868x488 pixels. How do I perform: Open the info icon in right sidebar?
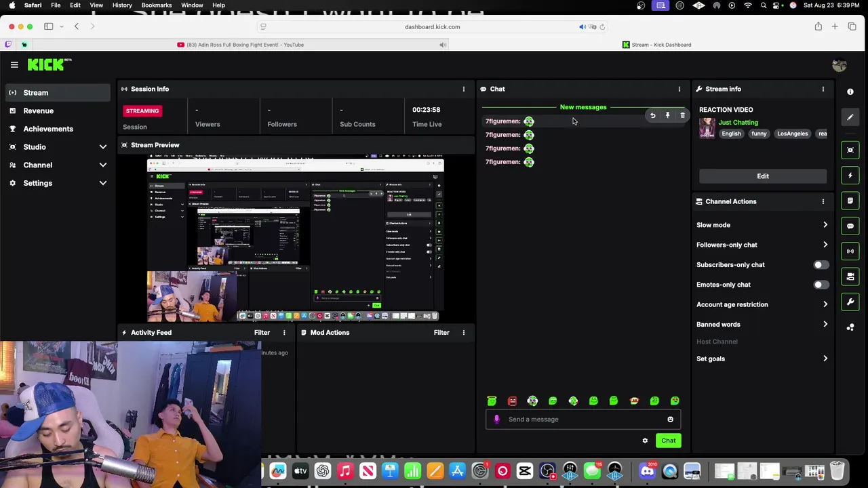850,91
